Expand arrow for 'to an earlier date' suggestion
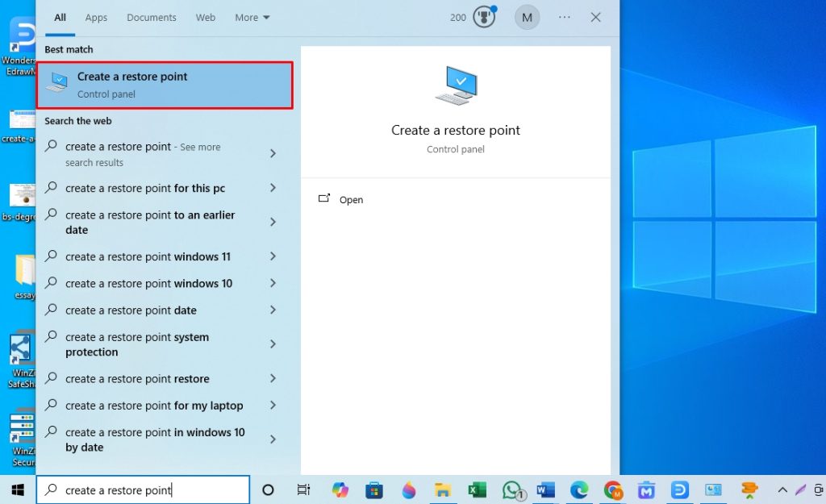 [x=273, y=222]
